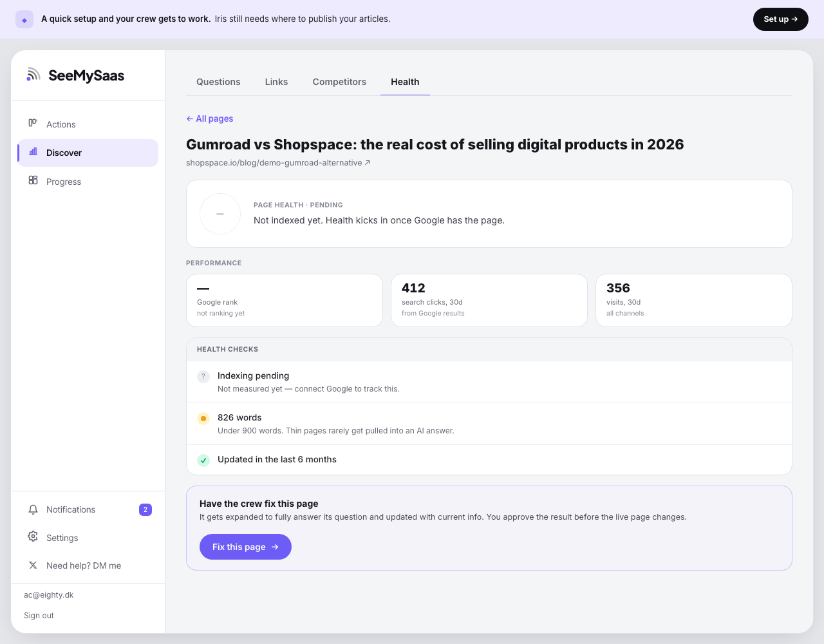Image resolution: width=824 pixels, height=644 pixels.
Task: Click the Google rank card
Action: (x=285, y=301)
